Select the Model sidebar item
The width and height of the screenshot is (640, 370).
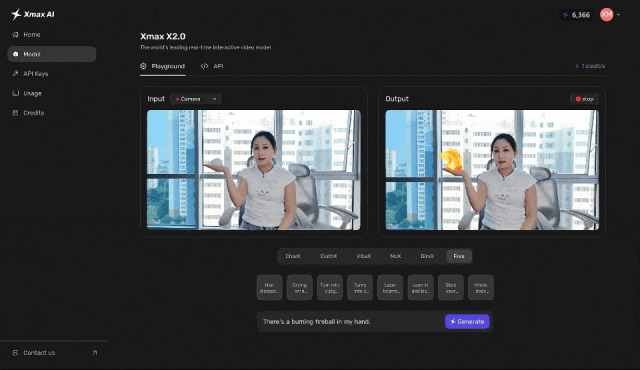pyautogui.click(x=51, y=54)
